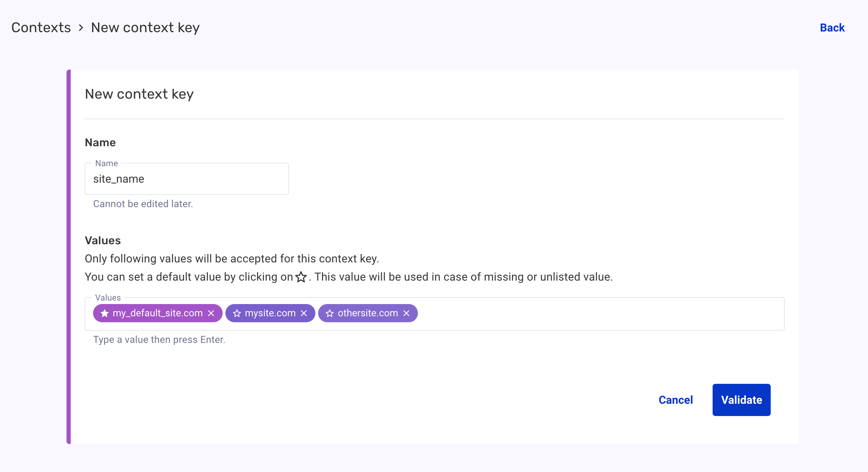The height and width of the screenshot is (472, 868).
Task: Select the my_default_site.com chip label
Action: pyautogui.click(x=157, y=313)
